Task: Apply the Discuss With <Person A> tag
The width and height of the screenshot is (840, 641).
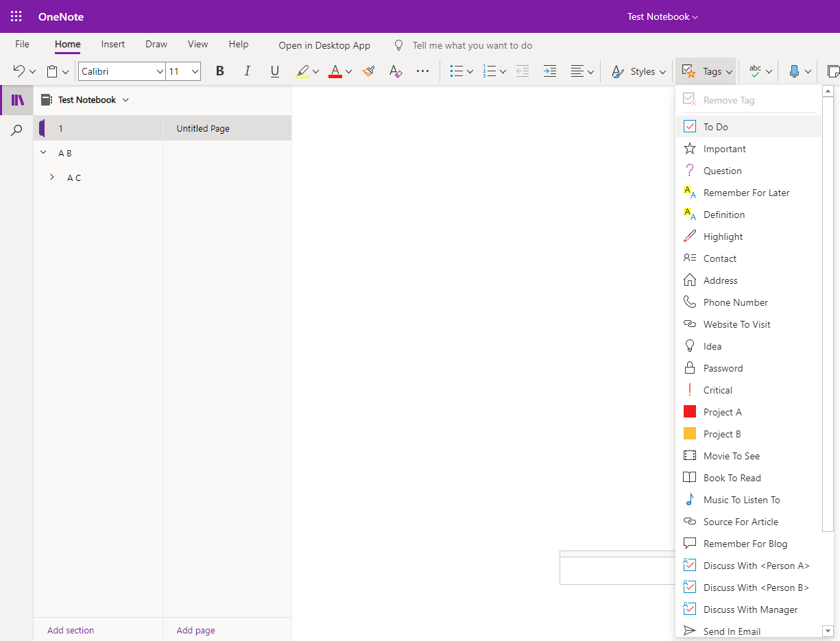Action: [749, 566]
